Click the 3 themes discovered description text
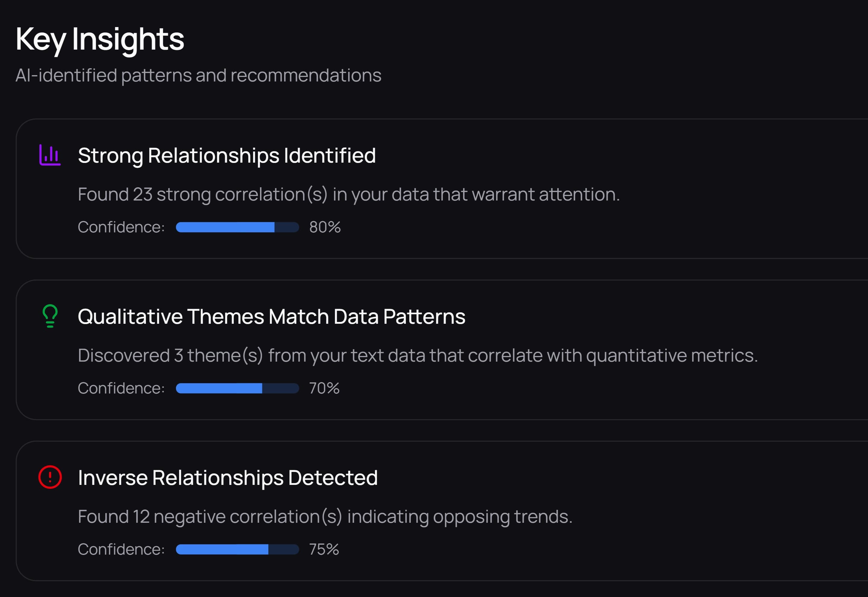 [417, 356]
